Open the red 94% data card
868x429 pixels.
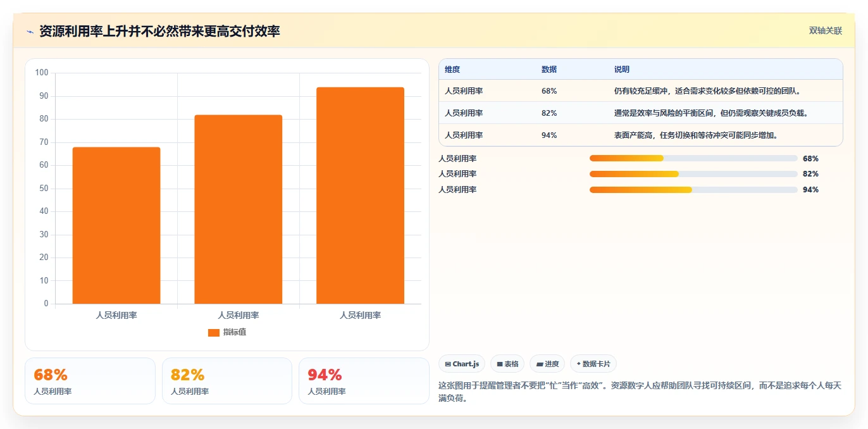tap(364, 381)
